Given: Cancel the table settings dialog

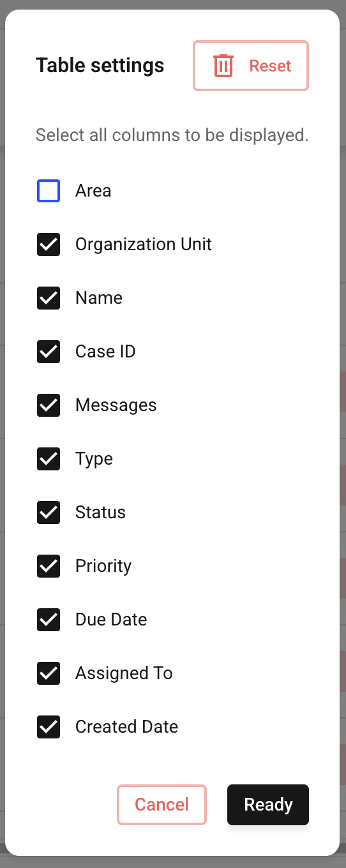Looking at the screenshot, I should coord(162,805).
